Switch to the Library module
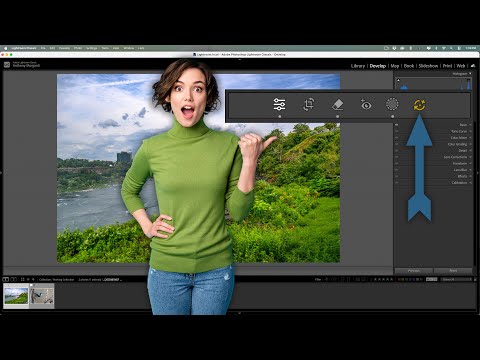The width and height of the screenshot is (480, 360). tap(358, 66)
